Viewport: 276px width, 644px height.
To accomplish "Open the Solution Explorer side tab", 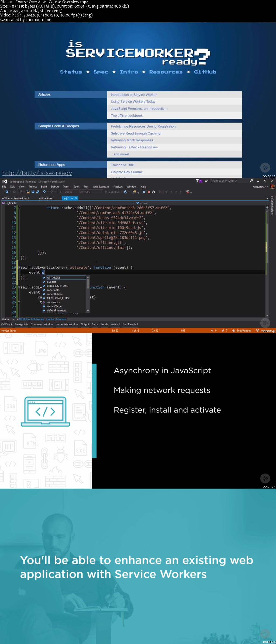I will pos(272,206).
